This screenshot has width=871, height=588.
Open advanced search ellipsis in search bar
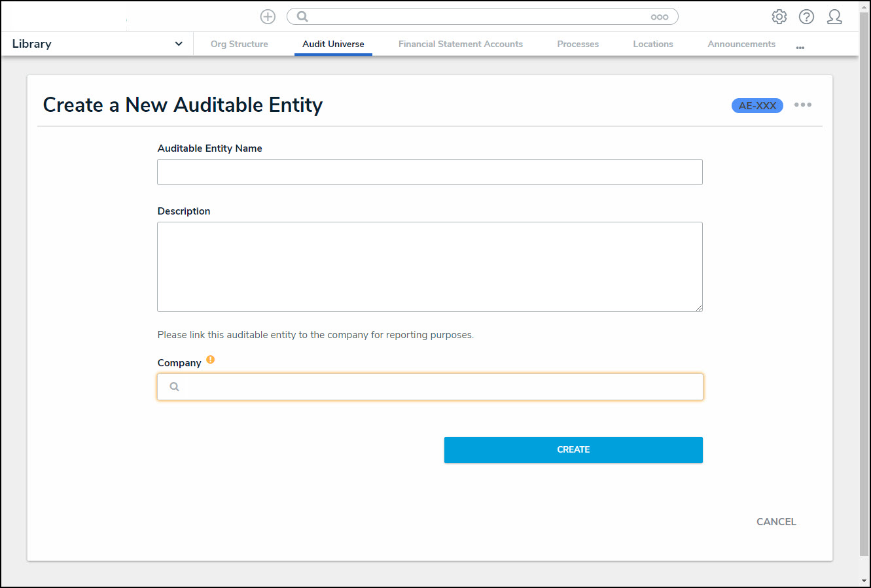point(659,17)
